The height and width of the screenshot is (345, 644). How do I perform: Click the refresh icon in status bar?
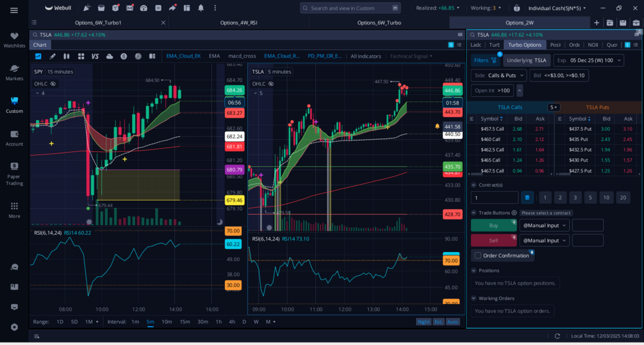[x=557, y=336]
